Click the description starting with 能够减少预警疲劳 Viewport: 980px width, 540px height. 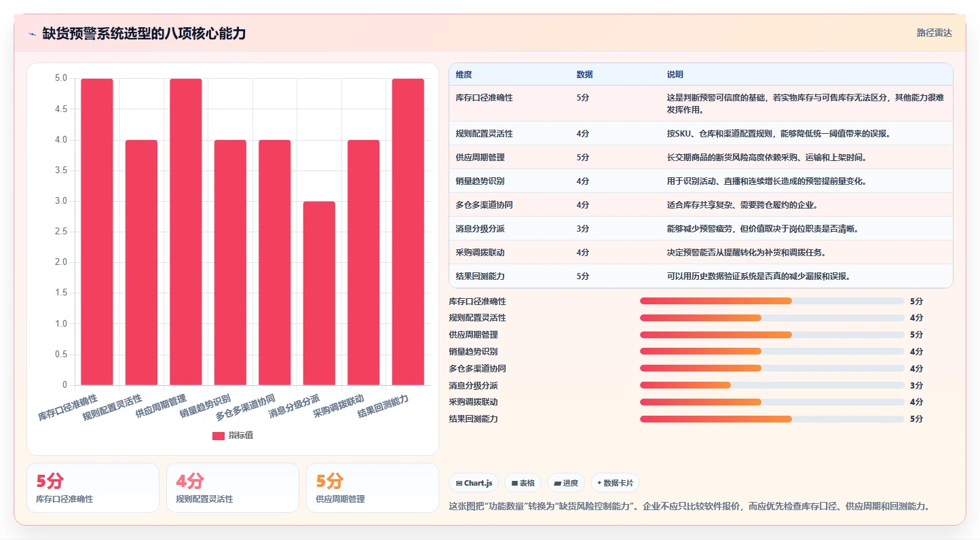point(763,229)
